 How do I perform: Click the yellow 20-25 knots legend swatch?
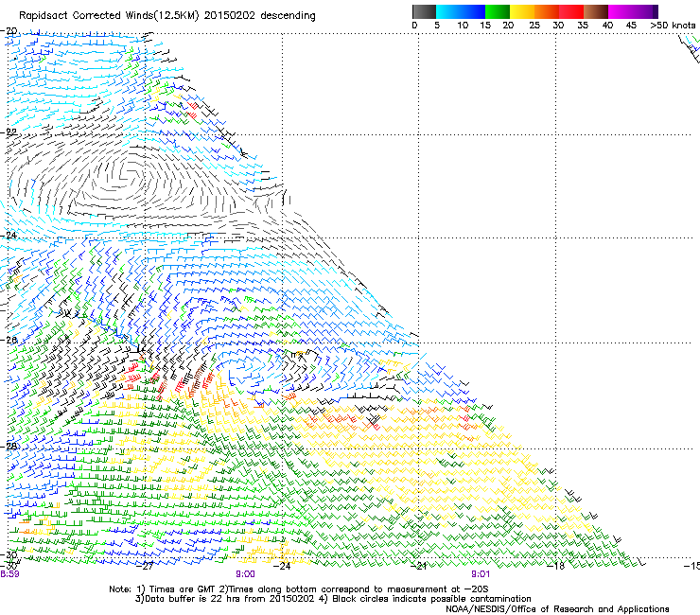tap(521, 11)
